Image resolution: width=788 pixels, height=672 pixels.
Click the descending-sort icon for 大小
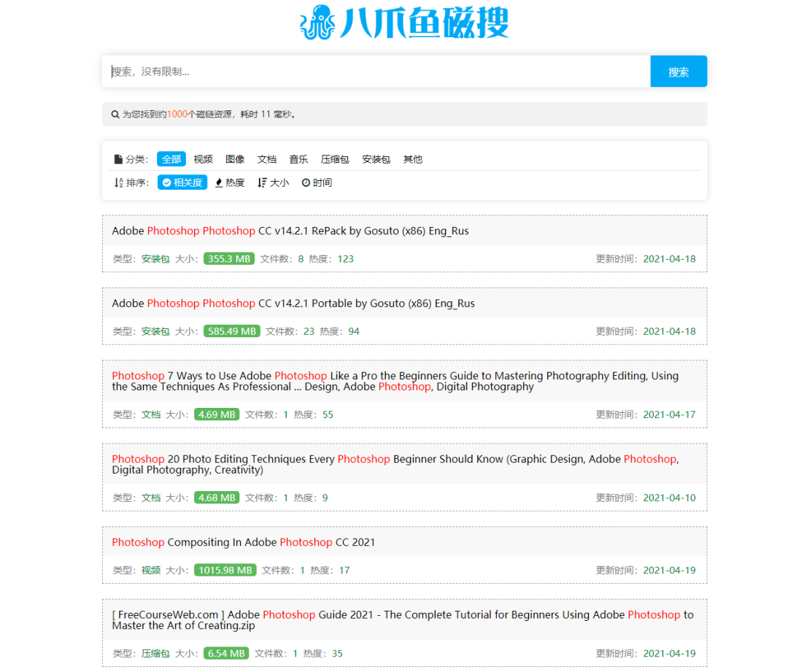pyautogui.click(x=262, y=182)
